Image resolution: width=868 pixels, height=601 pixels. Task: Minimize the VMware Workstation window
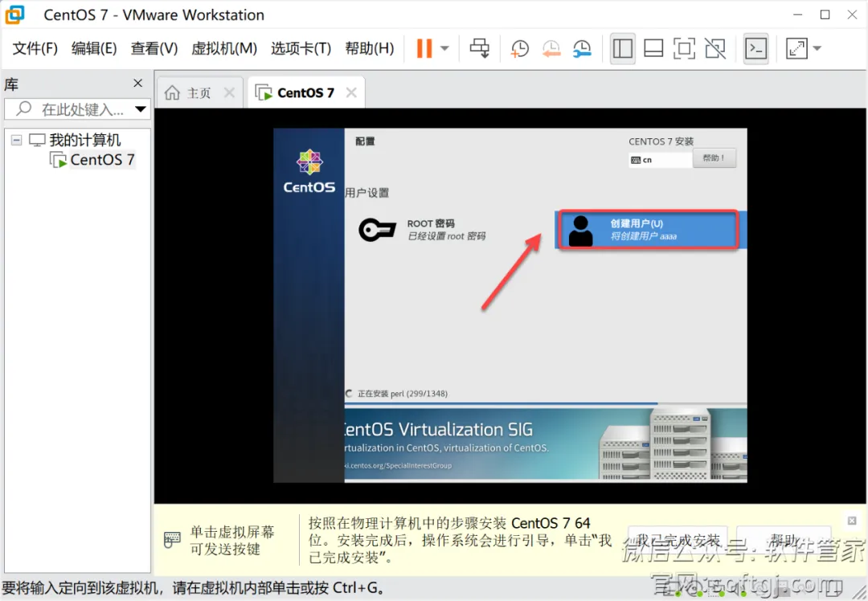point(798,15)
